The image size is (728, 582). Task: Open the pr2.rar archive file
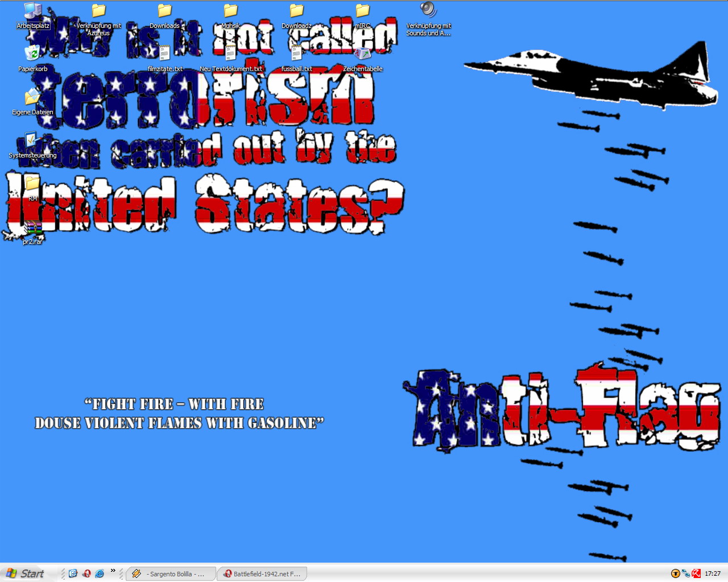point(33,232)
